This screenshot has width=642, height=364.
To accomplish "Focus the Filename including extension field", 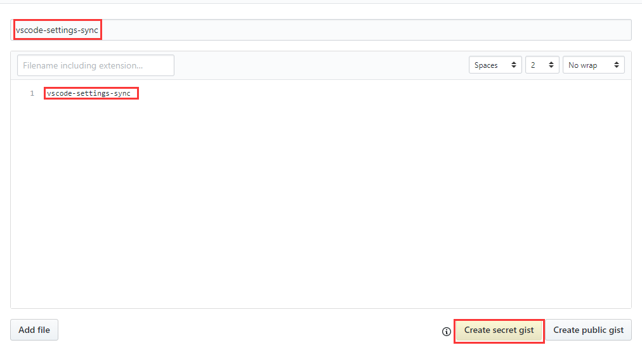I will click(x=96, y=65).
